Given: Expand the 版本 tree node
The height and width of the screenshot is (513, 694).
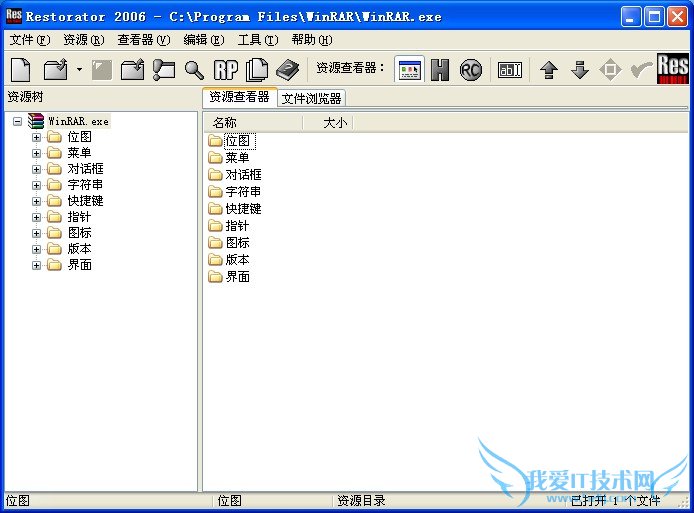Looking at the screenshot, I should [x=36, y=249].
